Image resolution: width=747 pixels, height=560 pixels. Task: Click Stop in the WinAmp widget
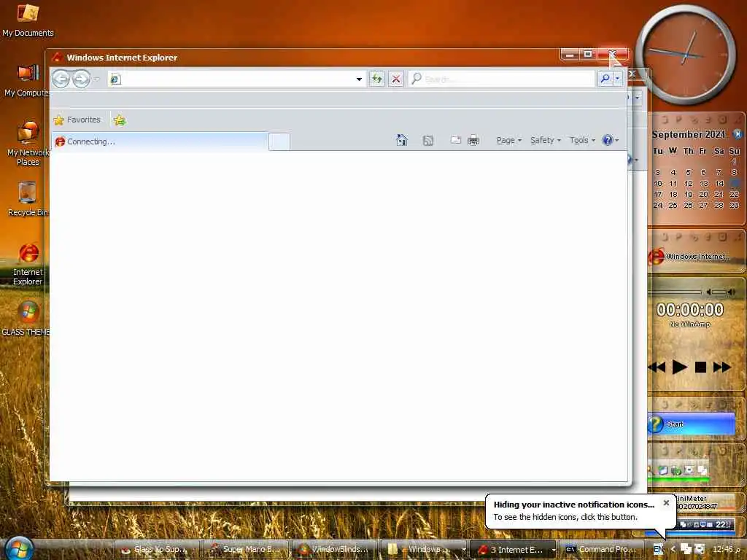point(700,367)
